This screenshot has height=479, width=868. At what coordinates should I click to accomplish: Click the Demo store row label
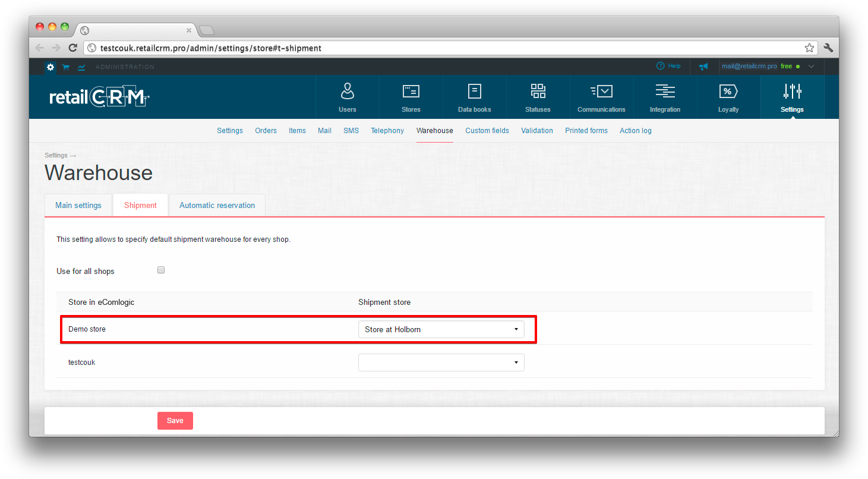click(87, 329)
